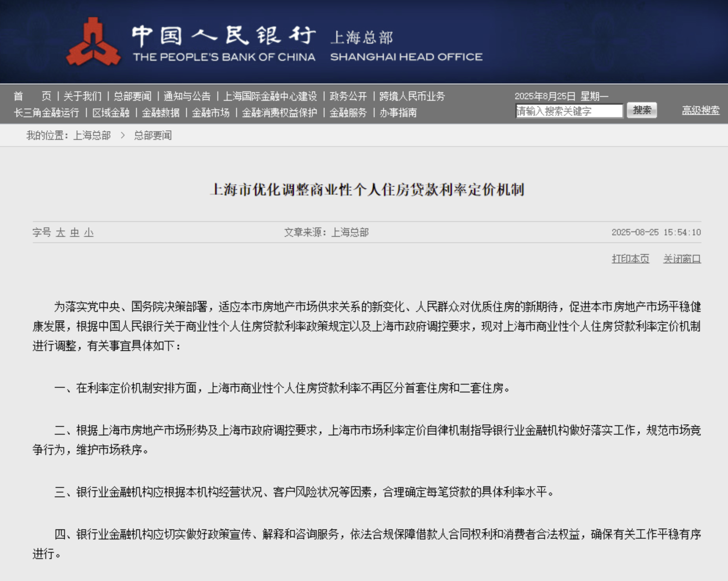Click the paragraph starting 四、银行业金融机构应切实
The image size is (728, 581).
coord(367,544)
